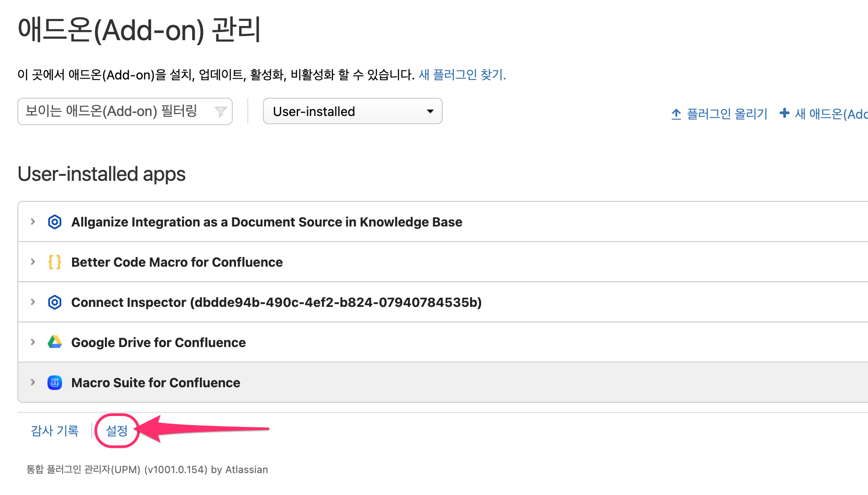Open the 새 플러그인 찾기 link
The width and height of the screenshot is (868, 495).
[x=462, y=74]
